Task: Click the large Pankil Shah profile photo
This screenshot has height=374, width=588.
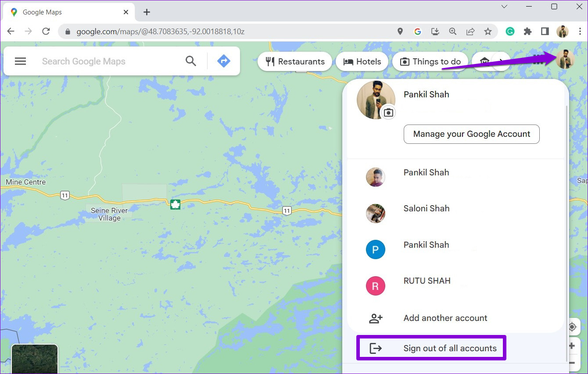Action: (376, 100)
